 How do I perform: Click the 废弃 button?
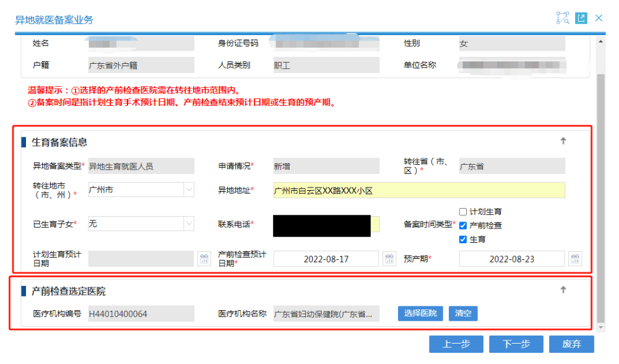coord(571,344)
